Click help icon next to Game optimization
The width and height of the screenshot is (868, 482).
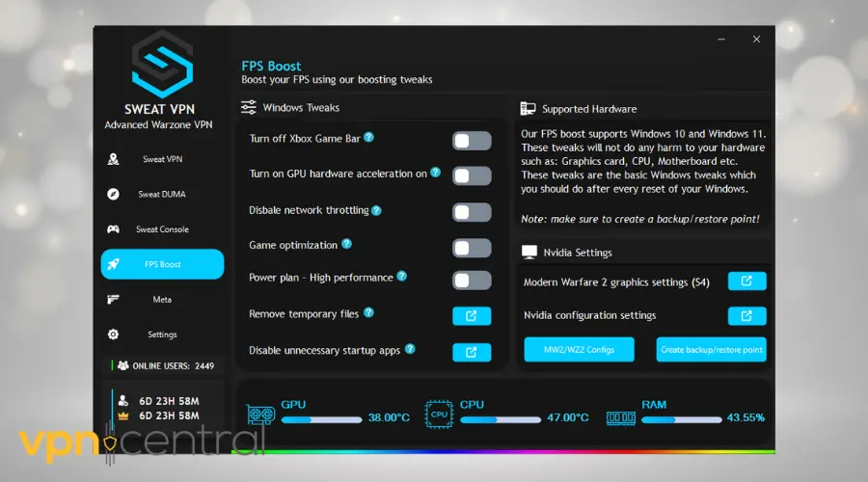(x=346, y=244)
